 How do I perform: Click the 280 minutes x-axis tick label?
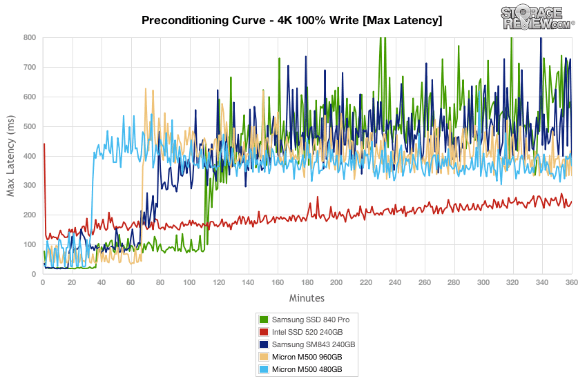tap(454, 282)
